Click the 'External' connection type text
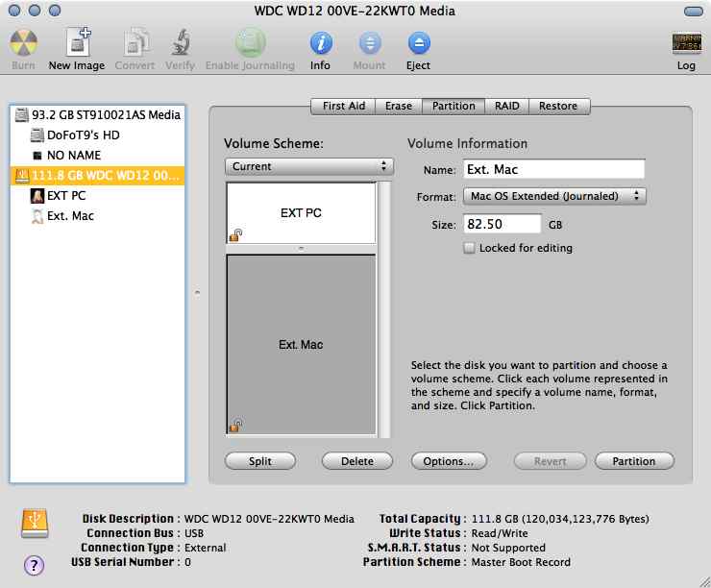711x588 pixels. (205, 548)
